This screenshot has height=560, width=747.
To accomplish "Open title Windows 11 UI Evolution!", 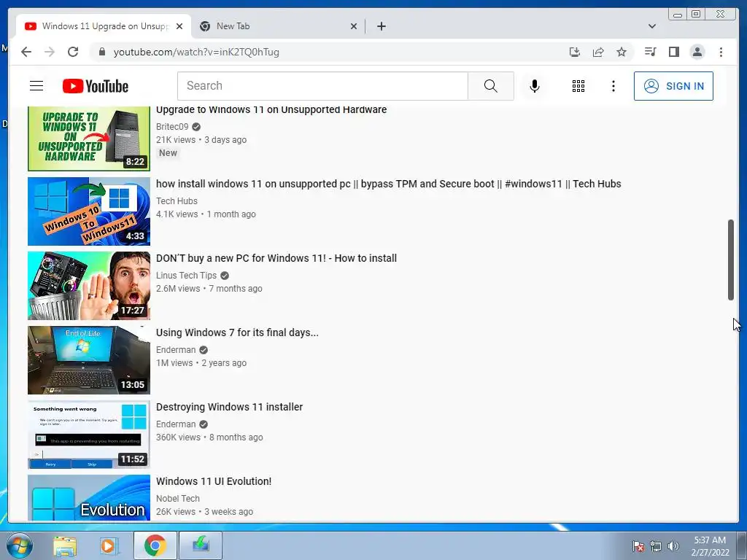I will point(214,481).
